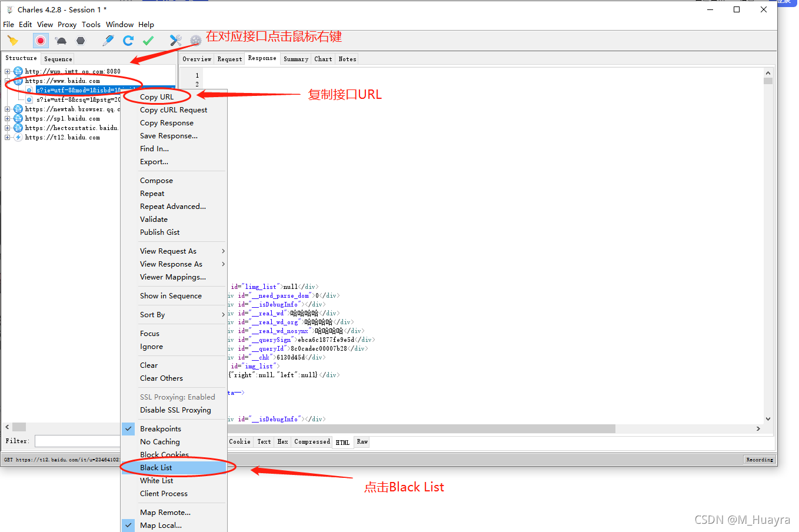Choose Publish Gist from context menu
Screen dimensions: 799x532
[174, 232]
